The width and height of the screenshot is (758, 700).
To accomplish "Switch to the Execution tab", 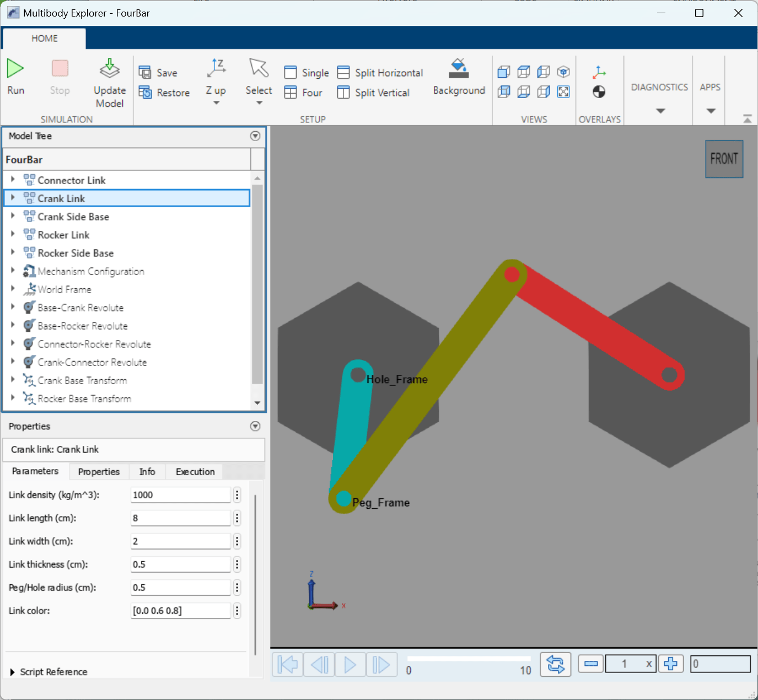I will coord(195,472).
